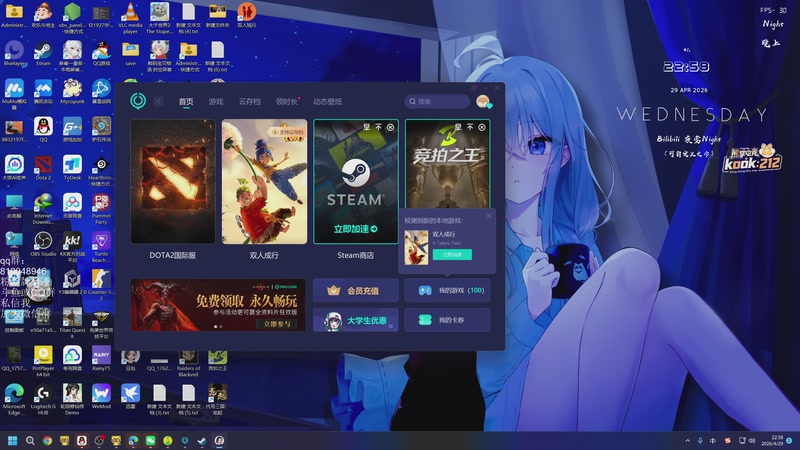Click the accelerator's green power logo
The image size is (800, 450).
(138, 101)
